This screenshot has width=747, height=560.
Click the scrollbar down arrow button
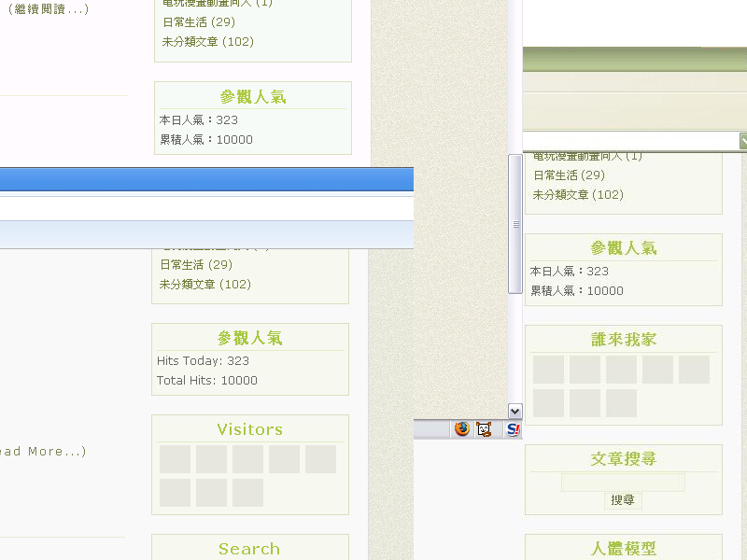pyautogui.click(x=515, y=411)
